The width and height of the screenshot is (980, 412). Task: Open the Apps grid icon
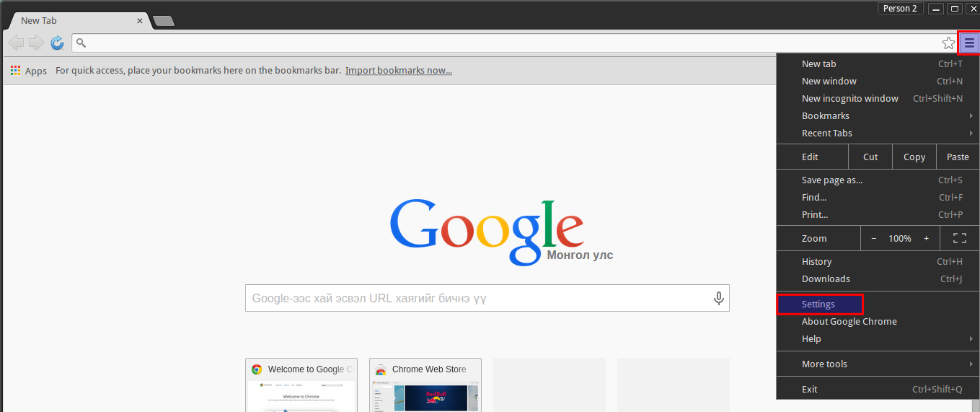tap(16, 71)
